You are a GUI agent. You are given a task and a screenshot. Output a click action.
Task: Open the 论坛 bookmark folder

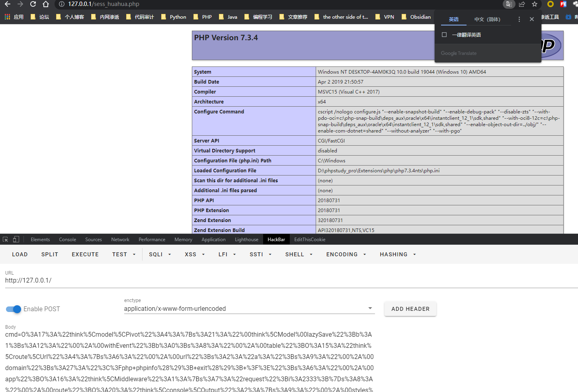[40, 17]
